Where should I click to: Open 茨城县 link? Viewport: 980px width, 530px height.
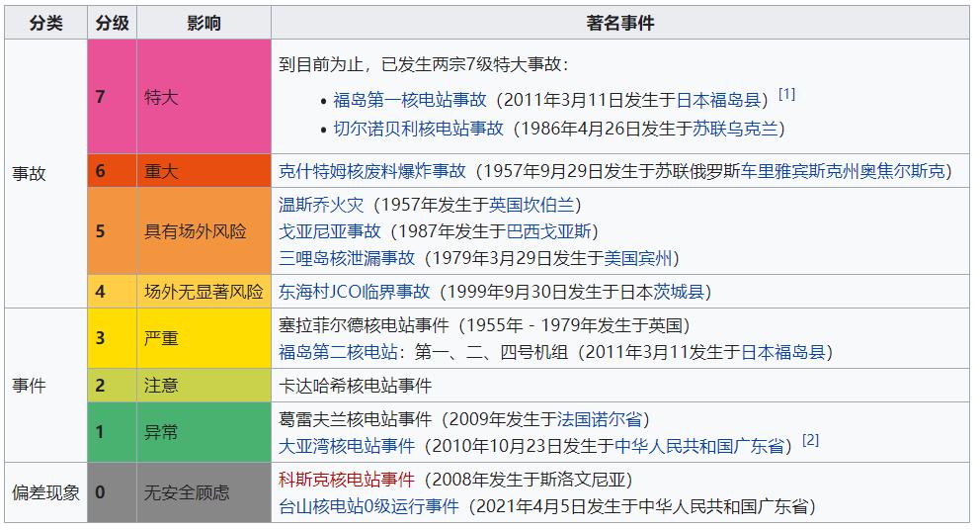pos(679,292)
